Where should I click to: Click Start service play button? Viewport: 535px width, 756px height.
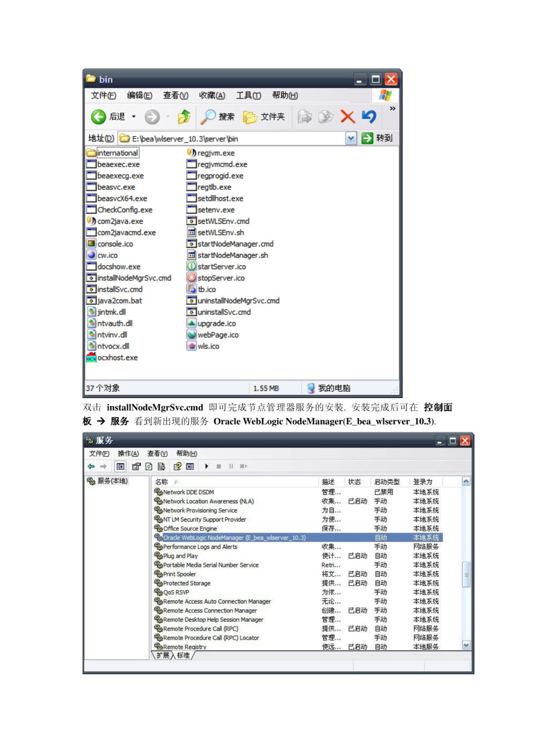click(x=206, y=467)
